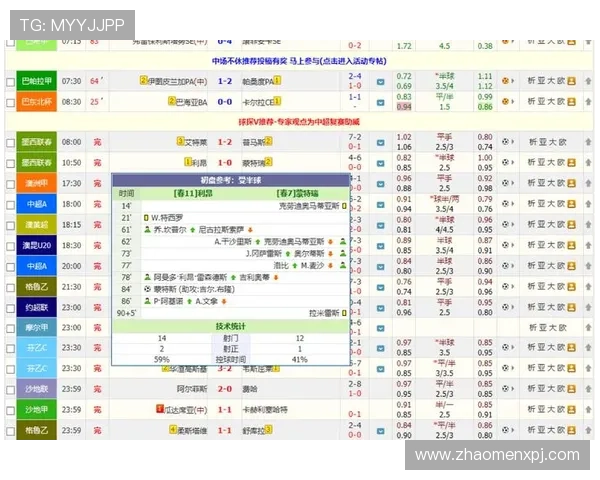Image resolution: width=600 pixels, height=480 pixels.
Task: Open the orange info icon in the 澳昆U20 row
Action: tap(571, 245)
